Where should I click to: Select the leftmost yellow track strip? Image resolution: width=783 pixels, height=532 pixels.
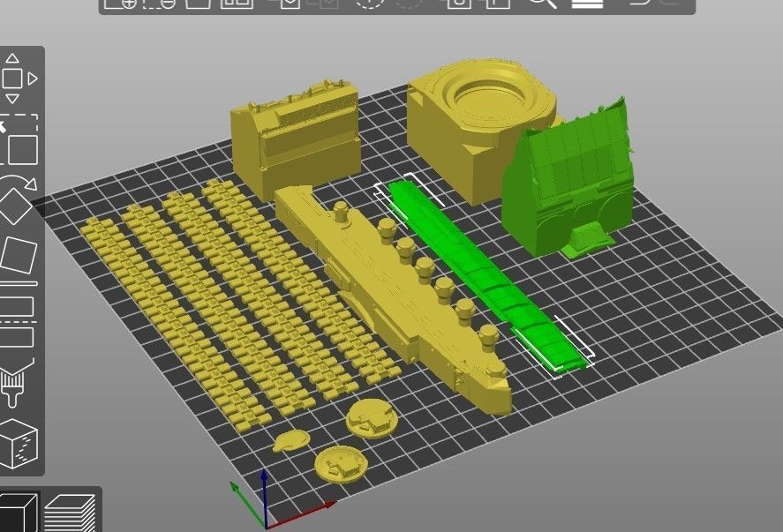pos(175,325)
